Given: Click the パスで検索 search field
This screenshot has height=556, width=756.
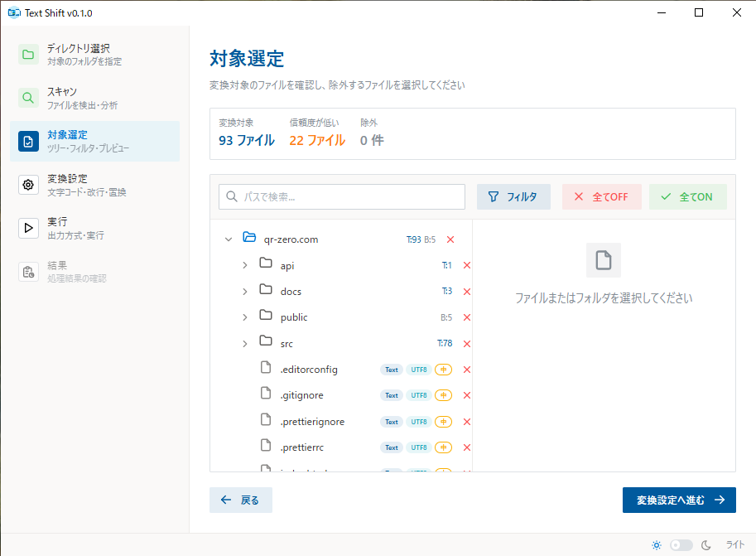Looking at the screenshot, I should (x=342, y=196).
